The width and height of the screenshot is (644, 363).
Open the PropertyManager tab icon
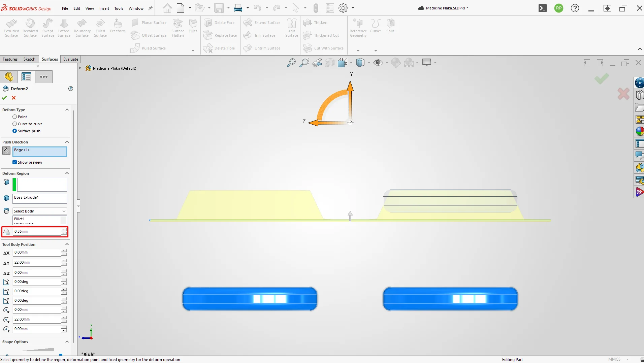pos(26,77)
